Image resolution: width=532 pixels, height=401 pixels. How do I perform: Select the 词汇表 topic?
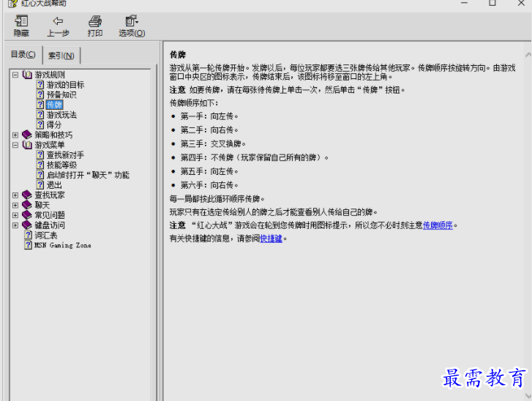[x=46, y=235]
